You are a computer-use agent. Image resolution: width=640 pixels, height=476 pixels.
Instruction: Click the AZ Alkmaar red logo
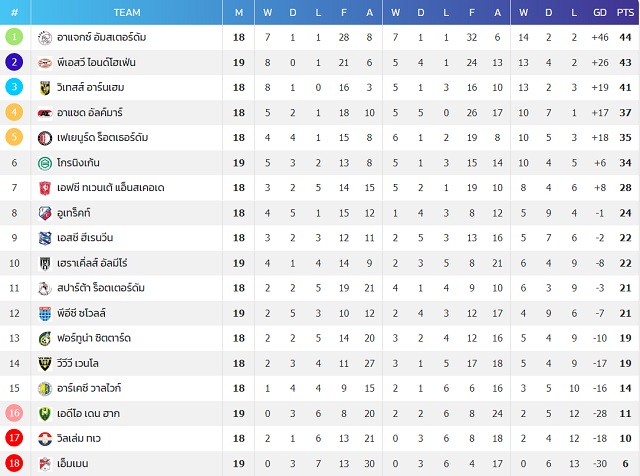pyautogui.click(x=44, y=113)
